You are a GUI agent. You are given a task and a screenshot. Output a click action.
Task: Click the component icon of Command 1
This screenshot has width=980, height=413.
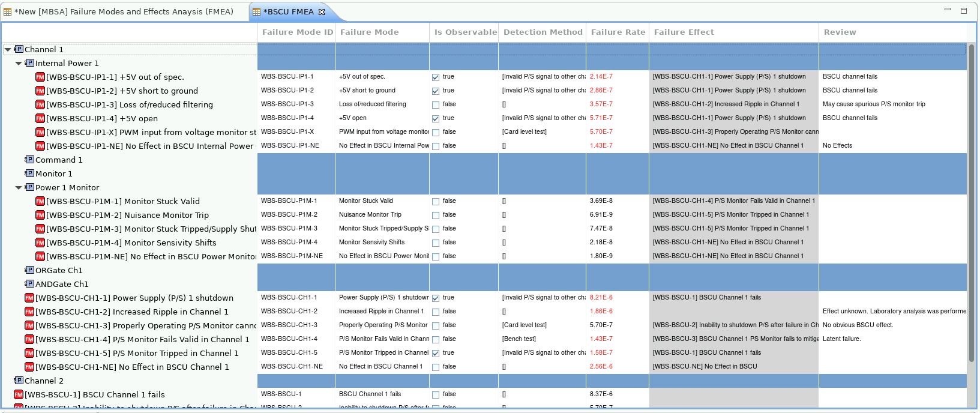pos(29,160)
